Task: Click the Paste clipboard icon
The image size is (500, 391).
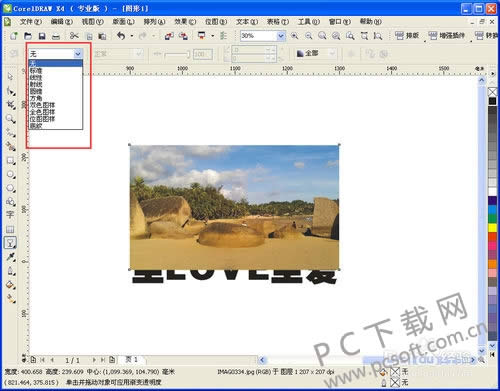Action: tap(102, 36)
